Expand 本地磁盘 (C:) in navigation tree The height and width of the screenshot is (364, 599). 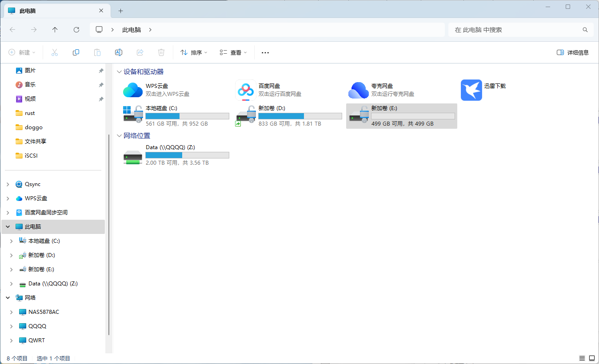tap(12, 241)
